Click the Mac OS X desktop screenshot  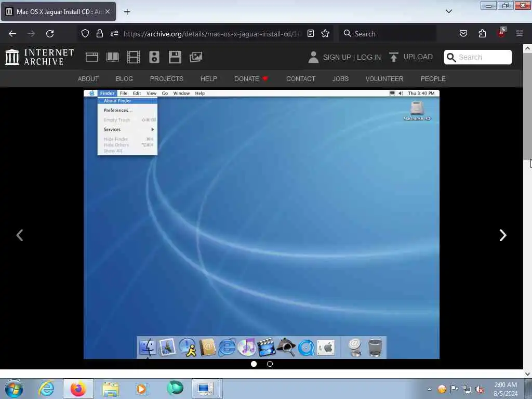click(x=261, y=224)
